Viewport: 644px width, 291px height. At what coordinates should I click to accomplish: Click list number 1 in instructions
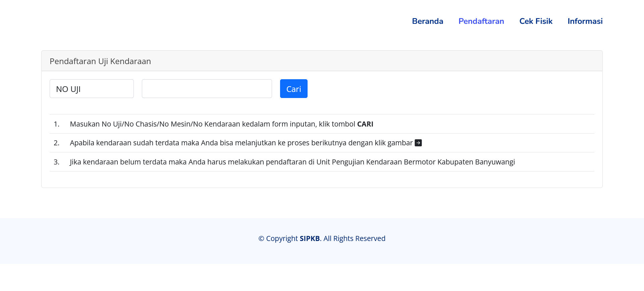coord(56,124)
